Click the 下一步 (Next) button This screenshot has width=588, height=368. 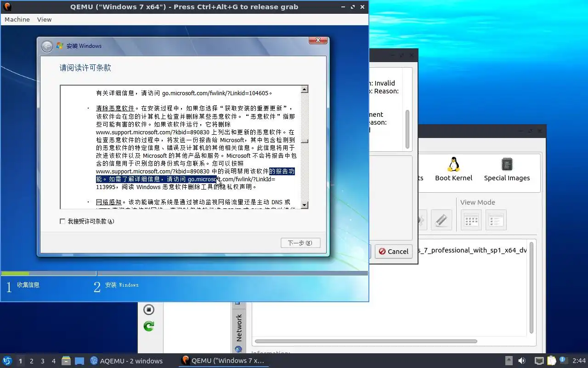[x=300, y=243]
